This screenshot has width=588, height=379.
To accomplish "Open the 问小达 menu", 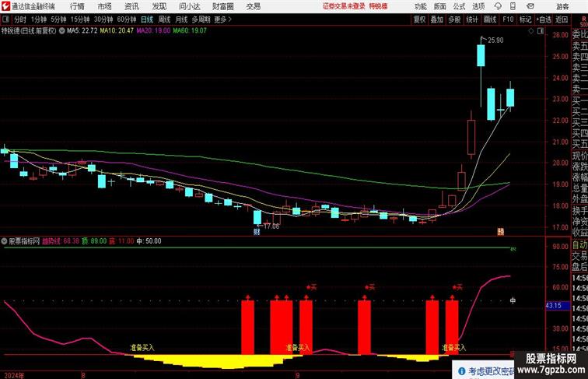I will 190,6.
